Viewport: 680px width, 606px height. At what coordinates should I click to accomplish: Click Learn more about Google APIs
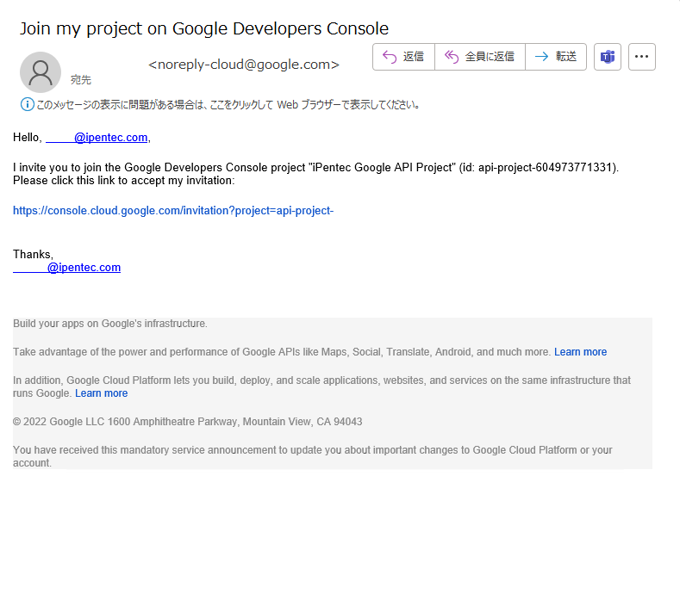tap(580, 352)
